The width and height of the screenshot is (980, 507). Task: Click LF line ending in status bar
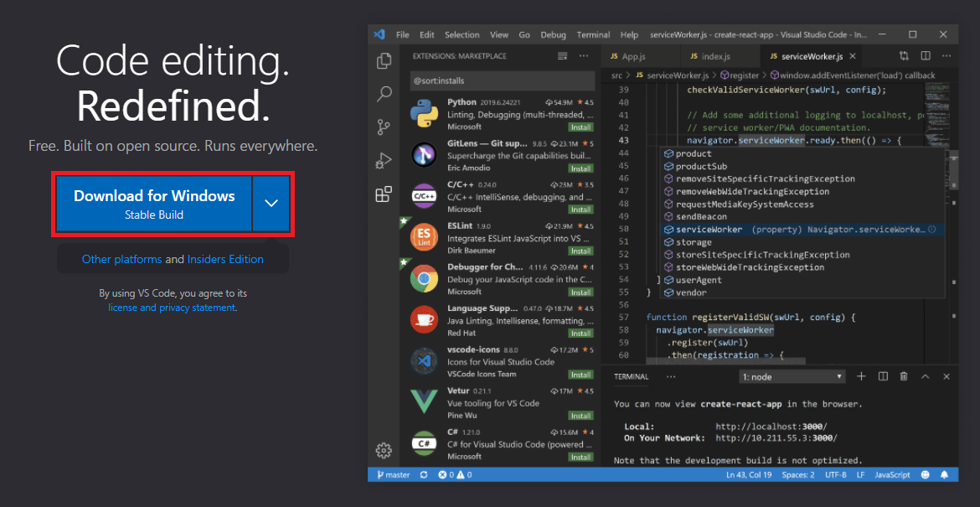(860, 475)
